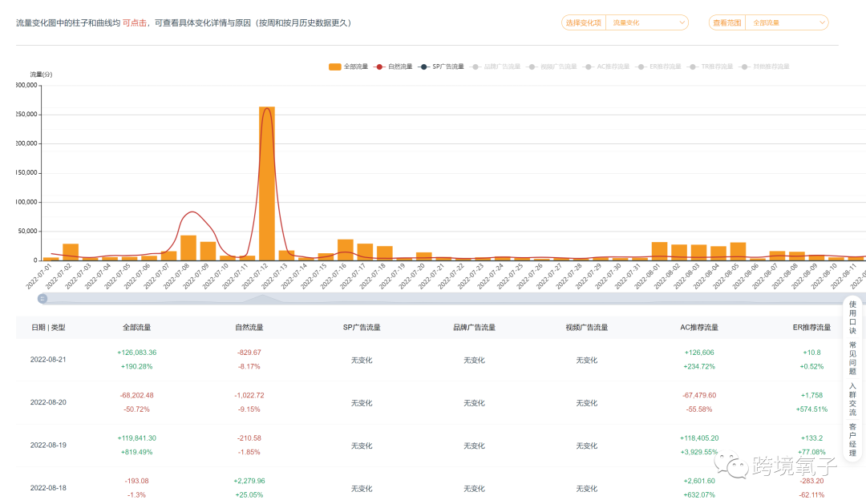Click the red 可点击 text in the hint
Screen dimensions: 866x504
coord(134,22)
